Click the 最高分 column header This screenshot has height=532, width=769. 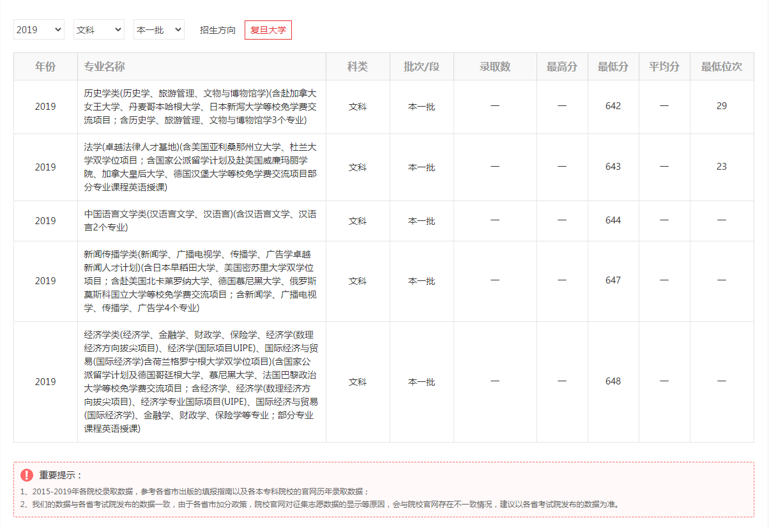561,66
